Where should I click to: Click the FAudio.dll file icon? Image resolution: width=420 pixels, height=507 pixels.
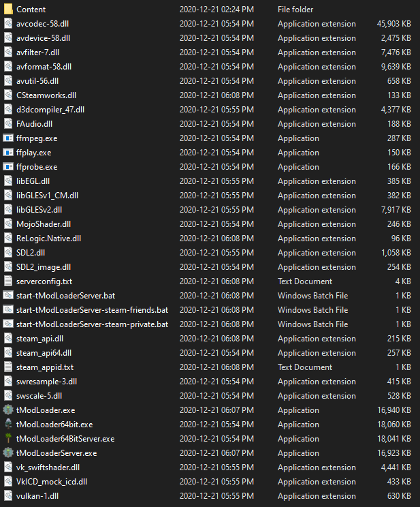(x=8, y=124)
